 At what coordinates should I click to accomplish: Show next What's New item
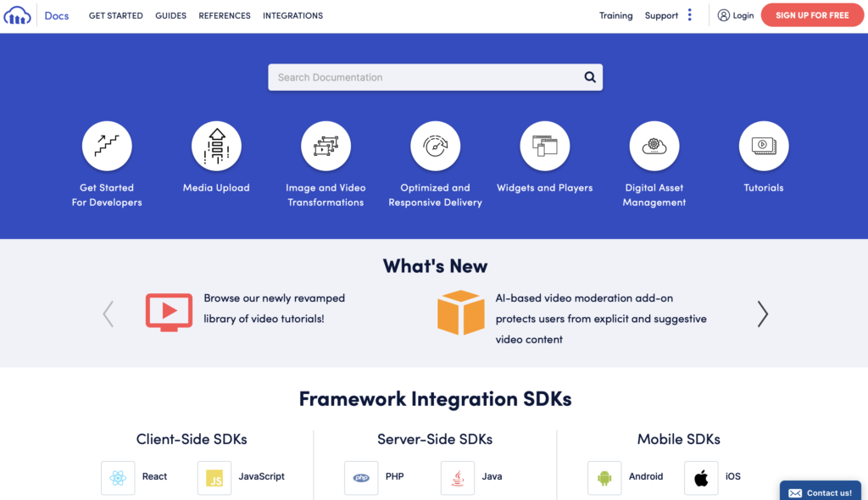pos(763,314)
